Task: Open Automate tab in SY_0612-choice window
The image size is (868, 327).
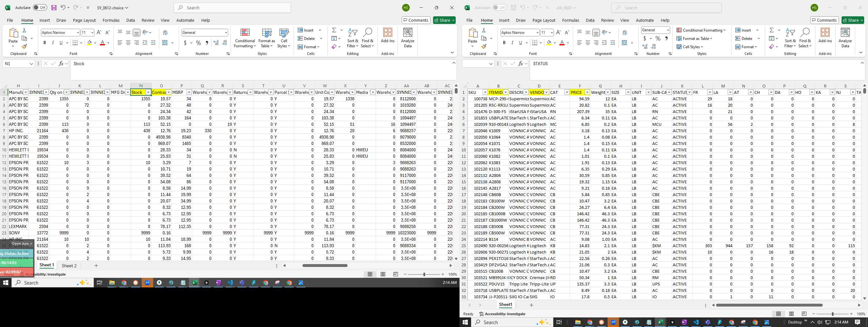Action: pyautogui.click(x=185, y=20)
